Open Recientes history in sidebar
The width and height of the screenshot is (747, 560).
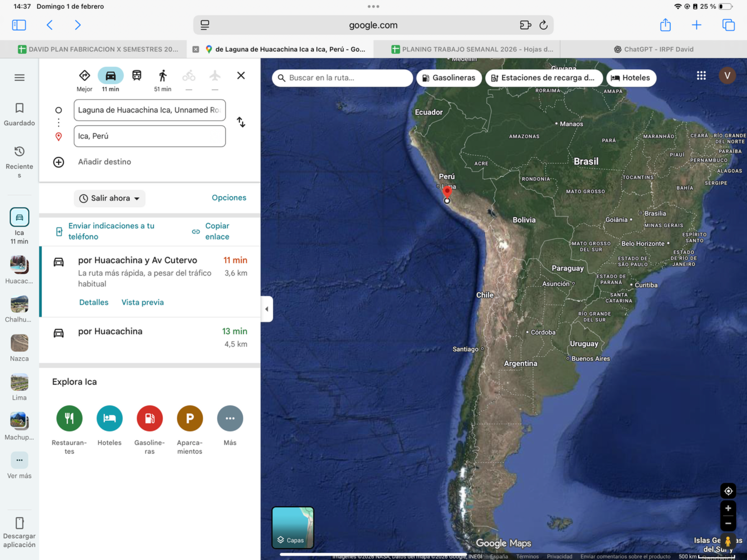19,162
